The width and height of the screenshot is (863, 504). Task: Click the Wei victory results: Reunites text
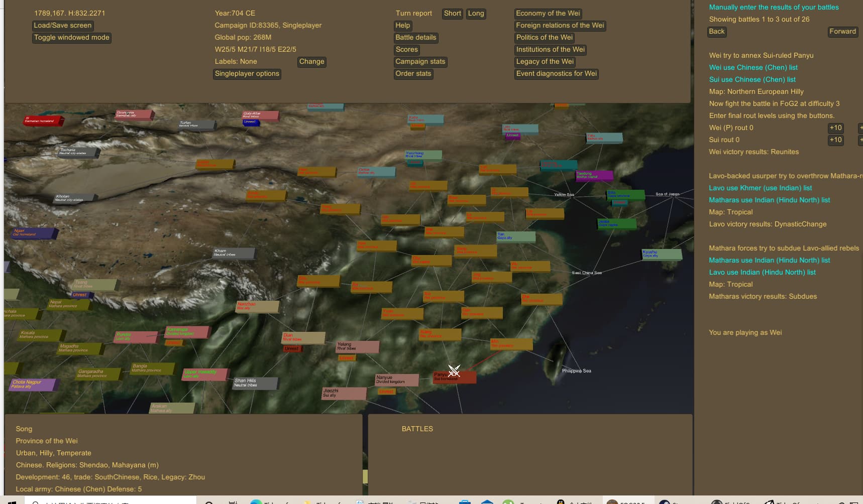click(754, 152)
